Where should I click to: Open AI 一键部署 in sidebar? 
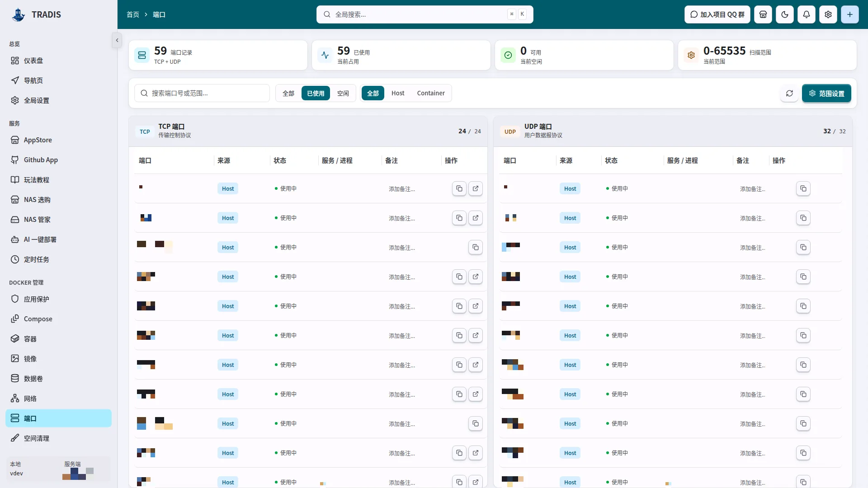click(x=58, y=239)
